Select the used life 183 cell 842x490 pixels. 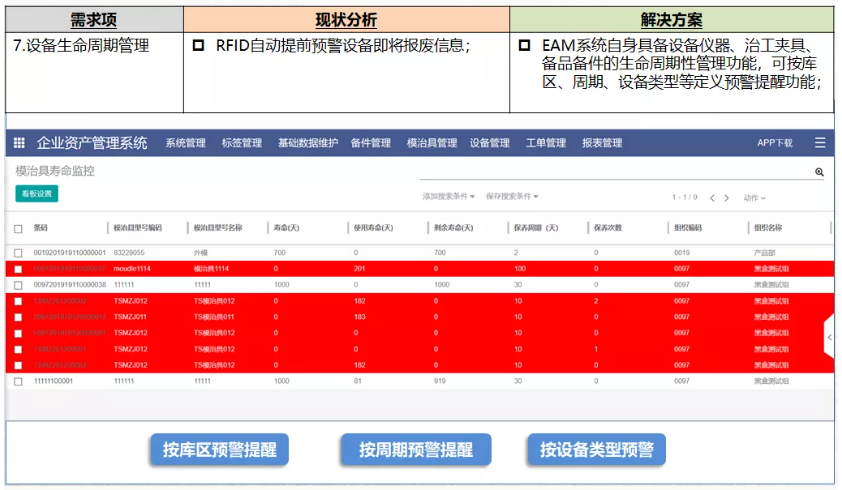(x=359, y=317)
